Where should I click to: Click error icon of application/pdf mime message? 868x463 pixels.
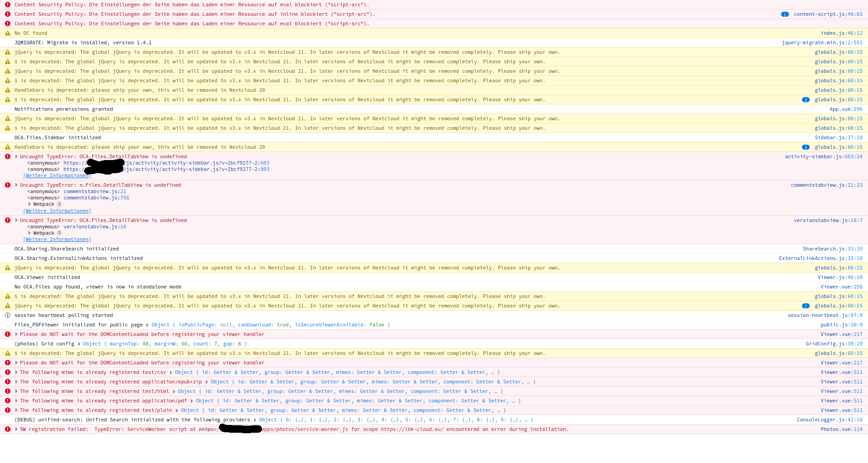point(8,401)
